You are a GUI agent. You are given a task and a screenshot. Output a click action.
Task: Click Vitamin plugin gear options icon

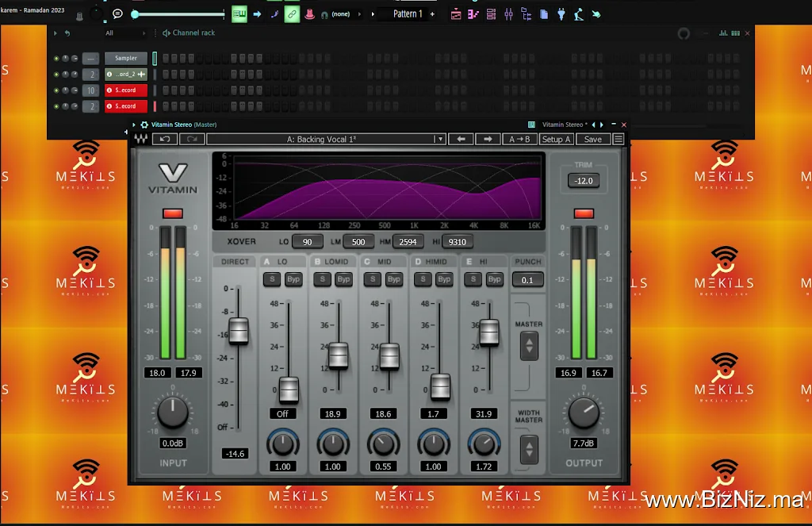tap(144, 125)
